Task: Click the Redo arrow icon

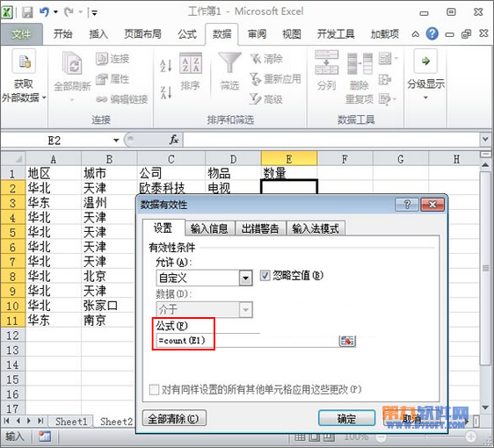Action: [x=69, y=12]
